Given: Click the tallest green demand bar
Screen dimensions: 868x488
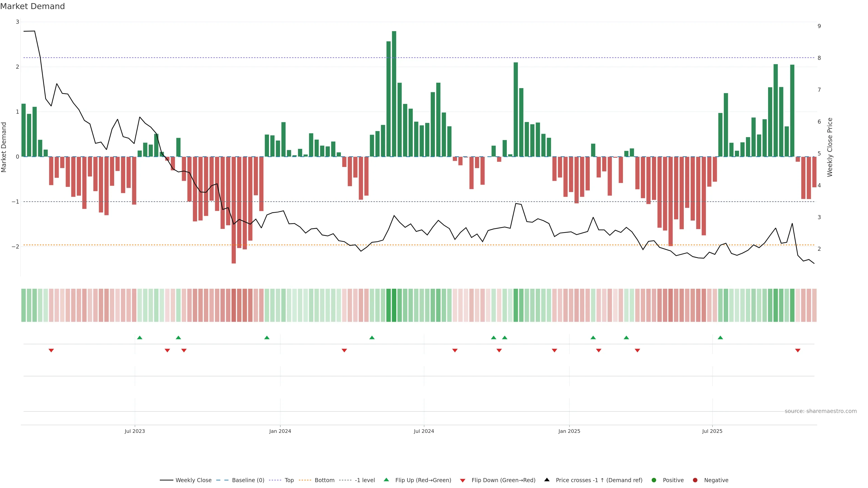Looking at the screenshot, I should point(394,94).
